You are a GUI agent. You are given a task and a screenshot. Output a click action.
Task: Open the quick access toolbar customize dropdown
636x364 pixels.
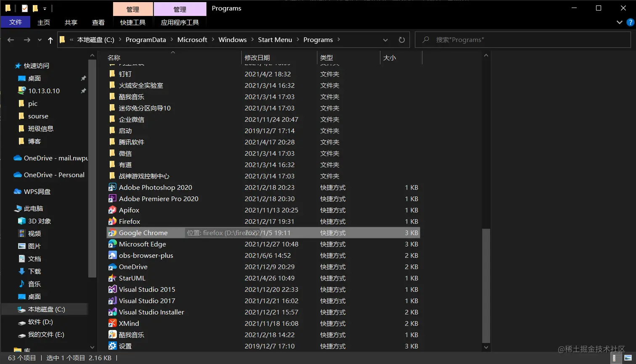coord(45,8)
